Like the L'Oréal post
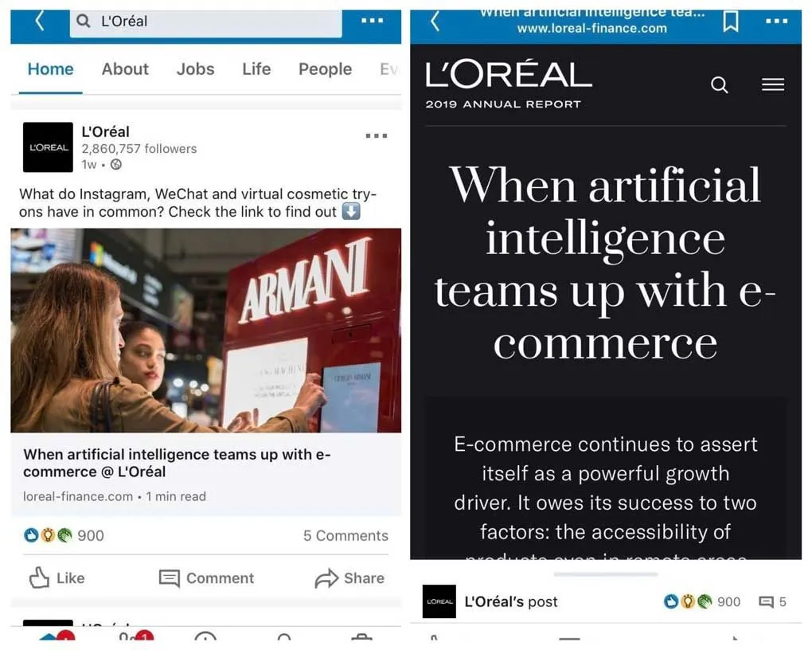The width and height of the screenshot is (812, 650). click(57, 578)
